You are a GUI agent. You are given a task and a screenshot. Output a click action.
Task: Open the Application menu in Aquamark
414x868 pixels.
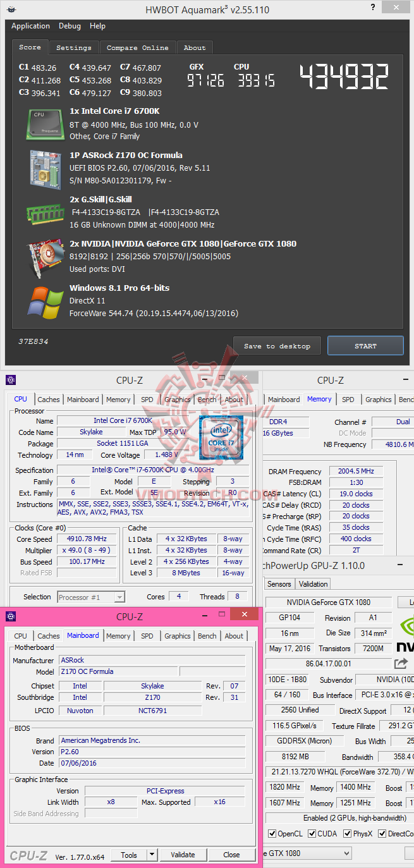tap(30, 26)
